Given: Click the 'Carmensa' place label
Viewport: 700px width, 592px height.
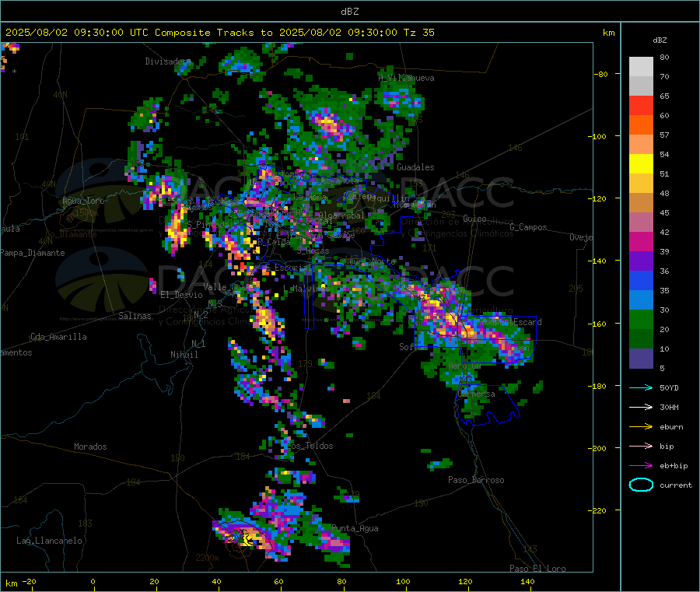Looking at the screenshot, I should [x=477, y=394].
